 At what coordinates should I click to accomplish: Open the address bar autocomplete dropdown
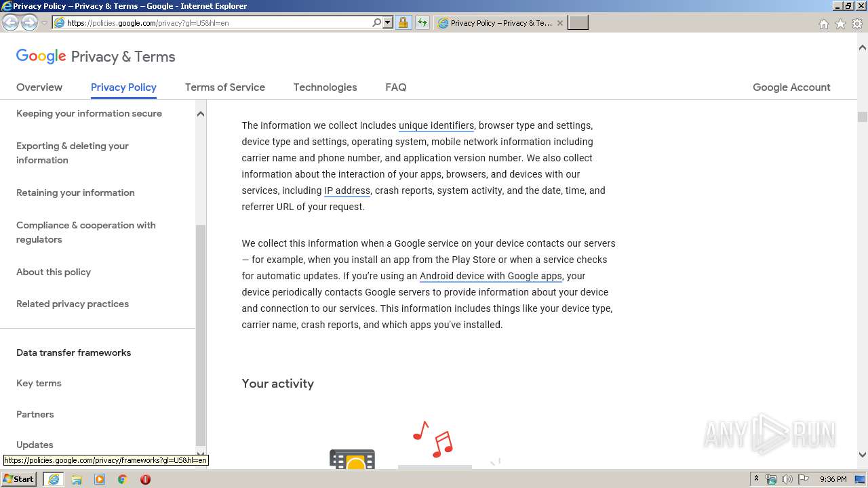[x=388, y=22]
